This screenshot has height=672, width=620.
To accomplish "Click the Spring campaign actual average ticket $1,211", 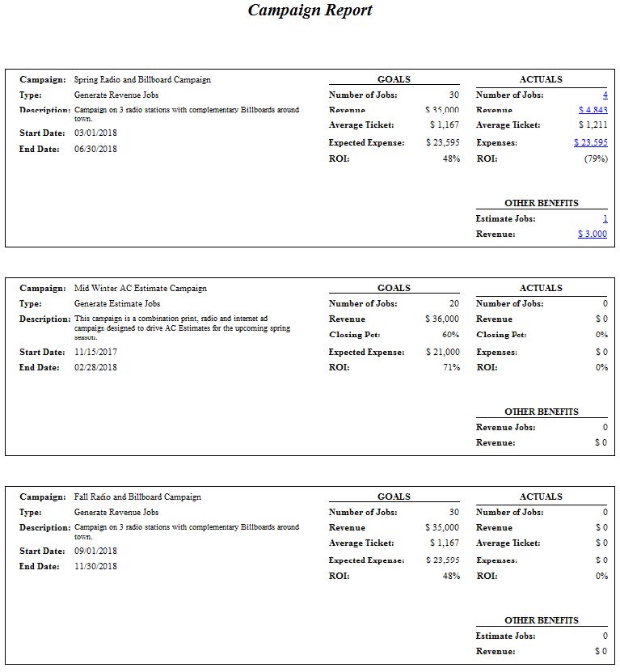I will 593,125.
